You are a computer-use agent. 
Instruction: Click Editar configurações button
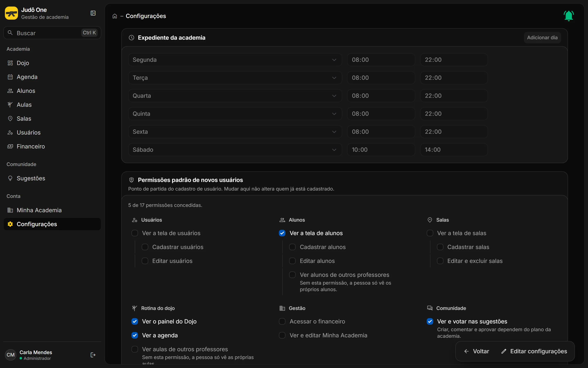click(534, 351)
